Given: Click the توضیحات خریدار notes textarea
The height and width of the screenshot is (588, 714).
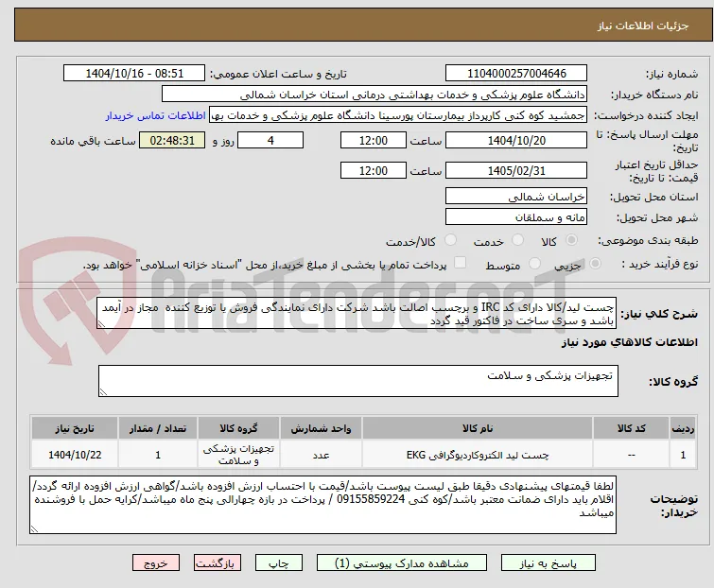Looking at the screenshot, I should point(322,505).
